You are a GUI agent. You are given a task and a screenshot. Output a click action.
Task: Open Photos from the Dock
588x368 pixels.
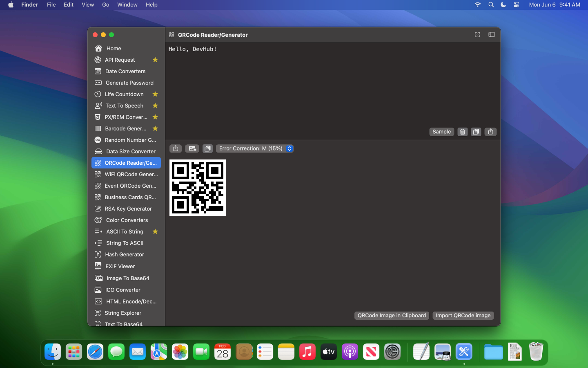(x=180, y=352)
